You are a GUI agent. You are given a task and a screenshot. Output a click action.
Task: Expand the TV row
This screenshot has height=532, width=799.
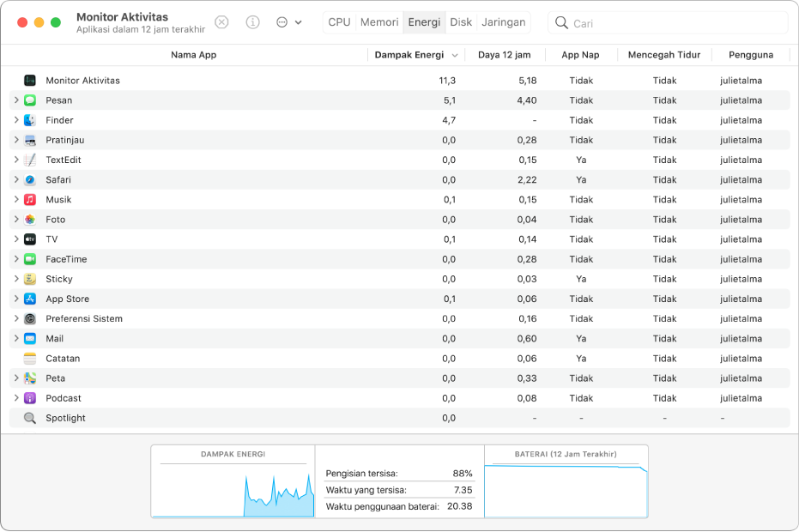pos(16,239)
